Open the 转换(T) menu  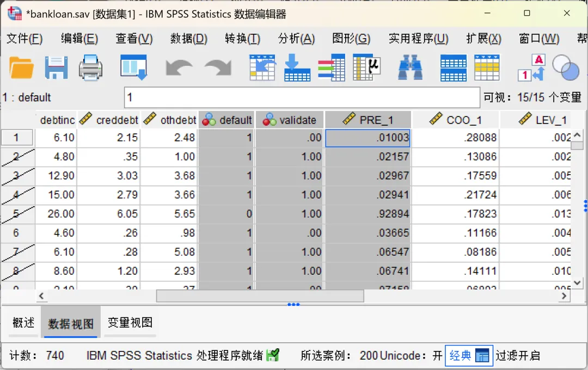(242, 39)
